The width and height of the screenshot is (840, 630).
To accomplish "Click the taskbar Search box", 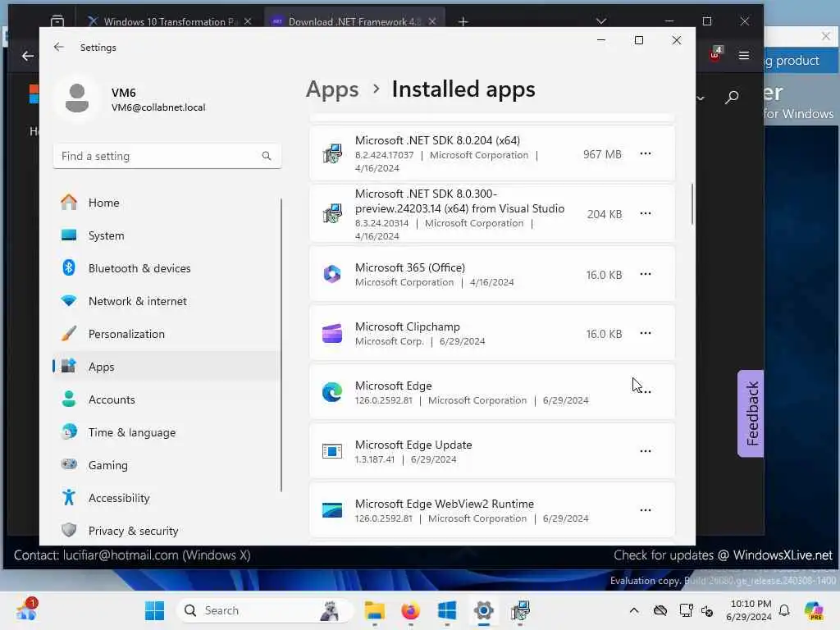I will click(x=265, y=610).
